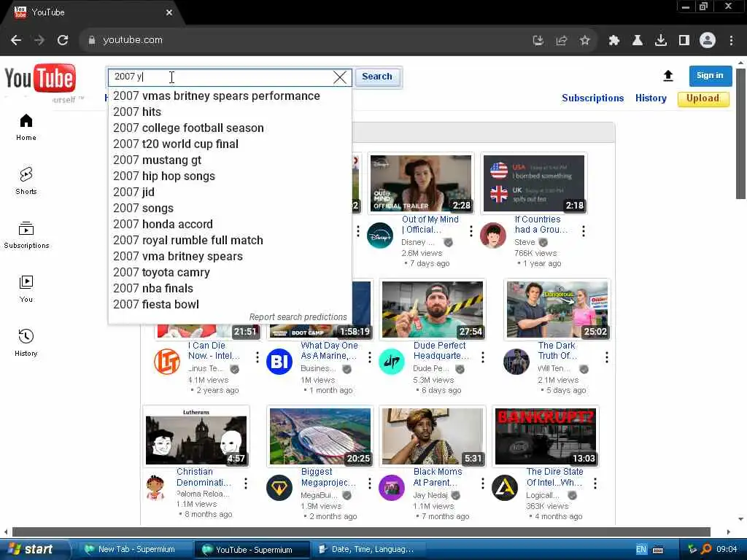Open Home in the sidebar
747x560 pixels.
pos(26,127)
